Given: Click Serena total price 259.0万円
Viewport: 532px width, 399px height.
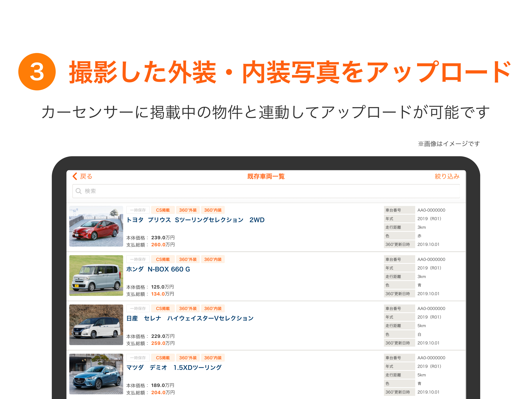Looking at the screenshot, I should click(163, 343).
